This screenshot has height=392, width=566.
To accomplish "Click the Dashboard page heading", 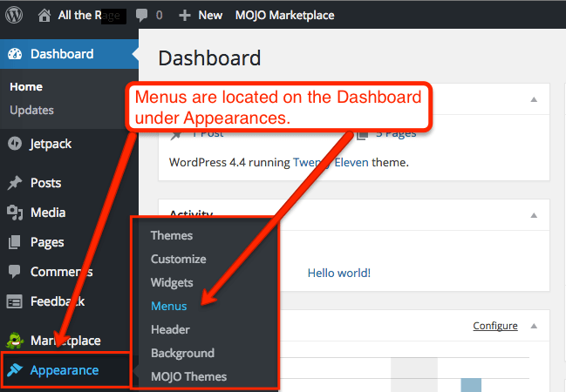I will (209, 58).
